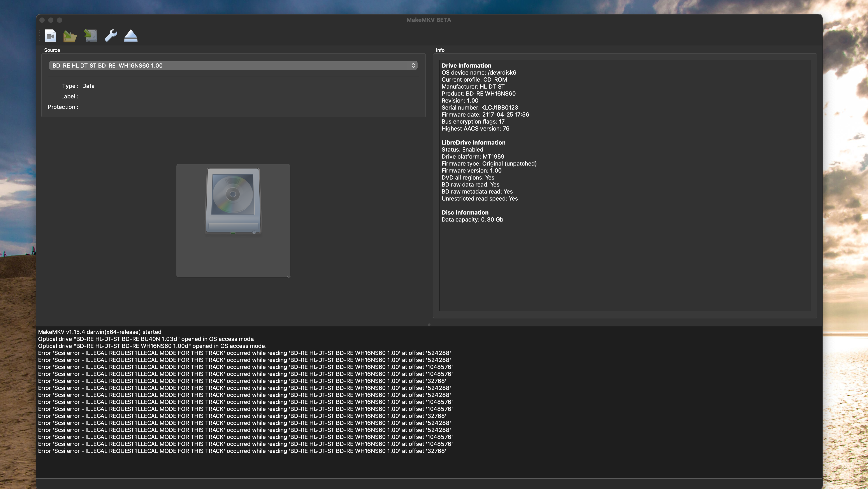This screenshot has width=868, height=489.
Task: Open Preferences with the wrench icon
Action: (111, 36)
